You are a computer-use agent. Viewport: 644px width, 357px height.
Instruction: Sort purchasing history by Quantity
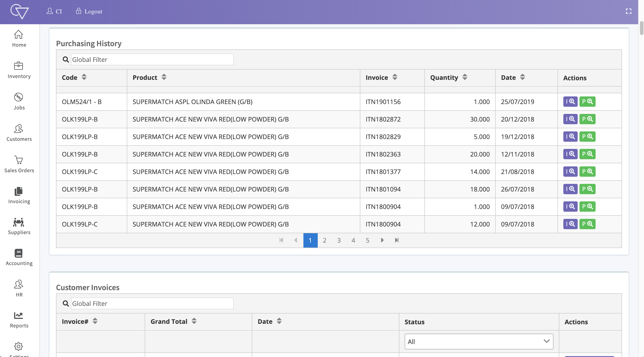pos(465,77)
